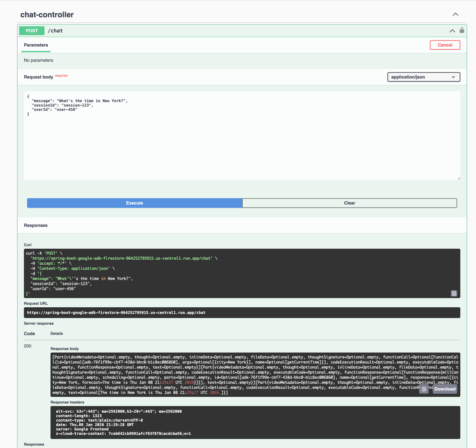
Task: Collapse the /chat endpoint with its chevron icon
Action: pos(452,31)
